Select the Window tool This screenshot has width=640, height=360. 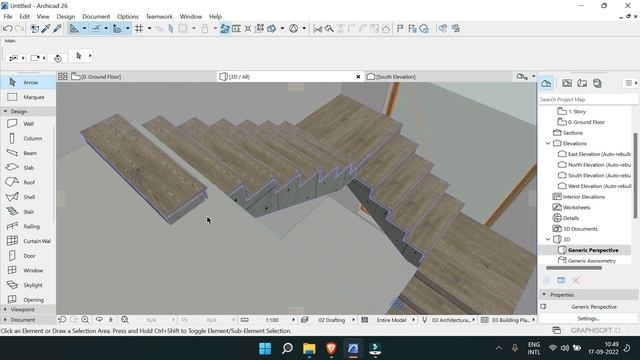pos(28,271)
